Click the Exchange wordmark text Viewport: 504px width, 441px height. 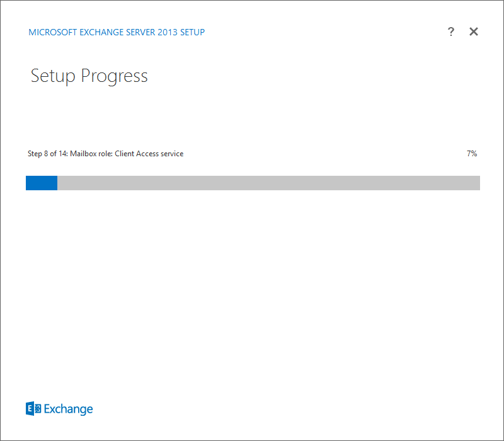[68, 409]
